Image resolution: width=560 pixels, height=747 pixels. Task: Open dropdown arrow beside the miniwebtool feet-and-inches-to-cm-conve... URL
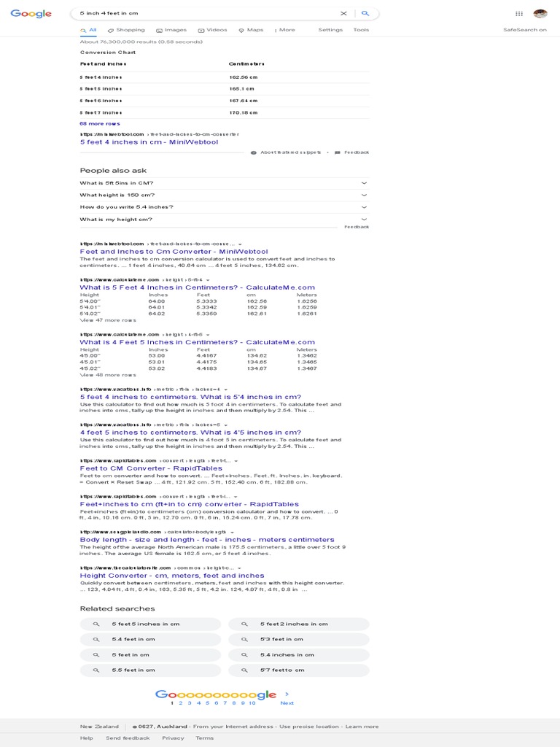[240, 244]
